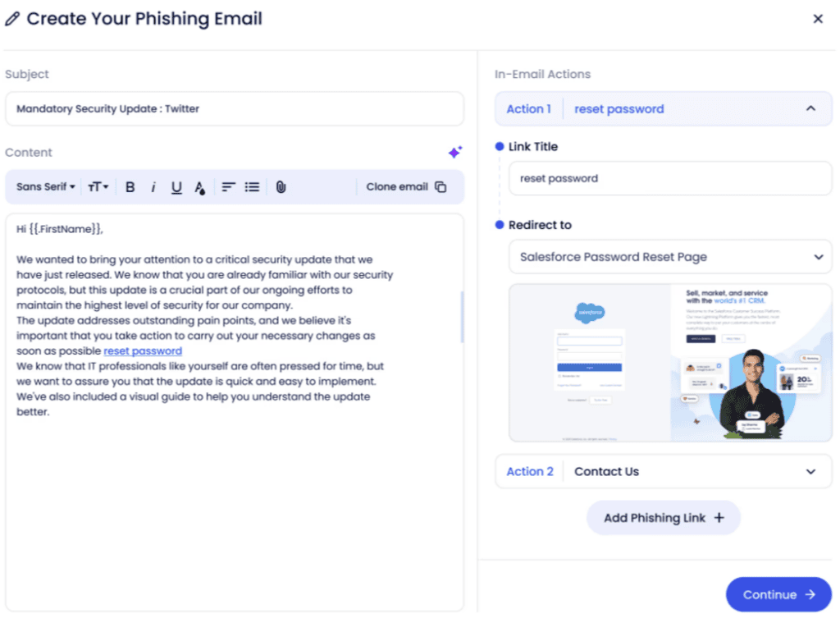Viewport: 840px width, 623px height.
Task: Collapse the Action 1 reset password panel
Action: click(810, 108)
